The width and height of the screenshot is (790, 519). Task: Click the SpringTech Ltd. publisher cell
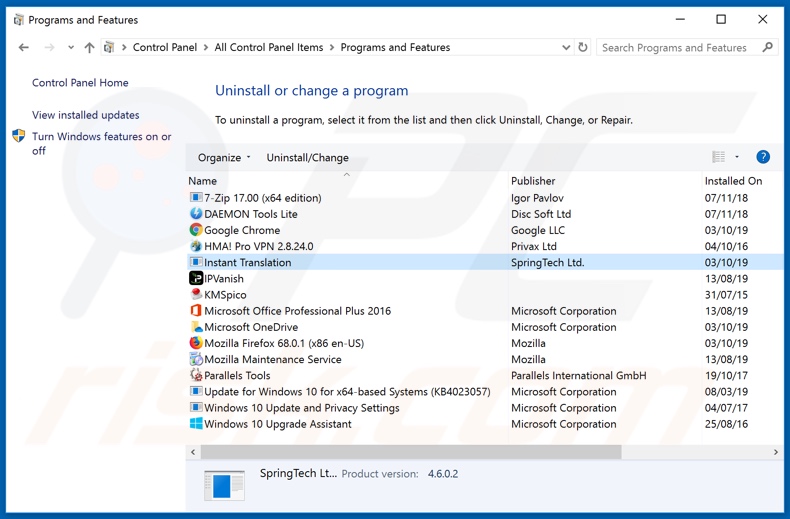point(547,262)
